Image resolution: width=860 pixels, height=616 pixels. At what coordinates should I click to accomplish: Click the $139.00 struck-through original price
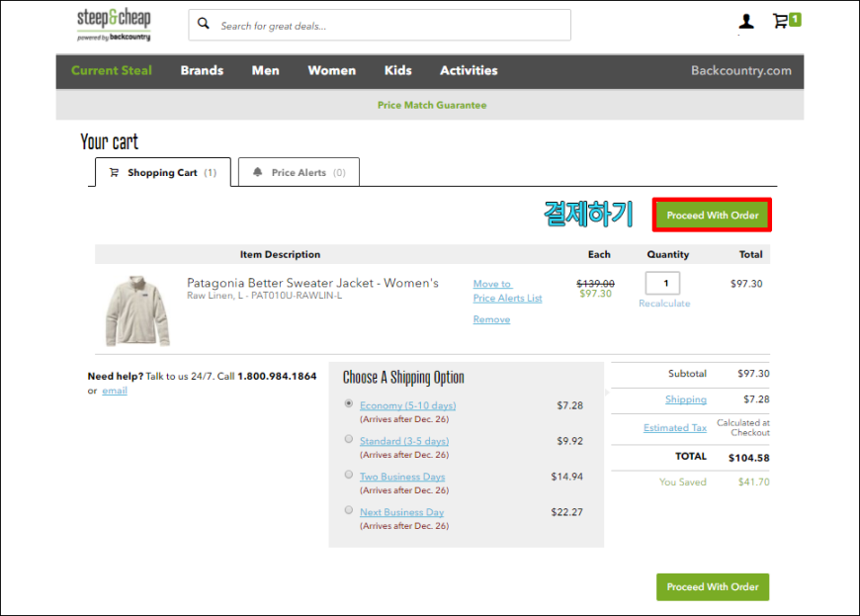click(x=595, y=283)
